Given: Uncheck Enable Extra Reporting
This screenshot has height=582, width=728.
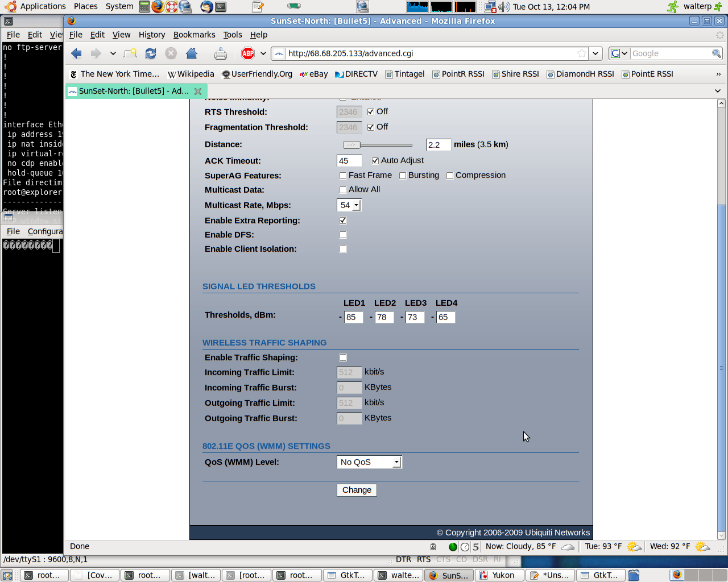Looking at the screenshot, I should click(343, 221).
